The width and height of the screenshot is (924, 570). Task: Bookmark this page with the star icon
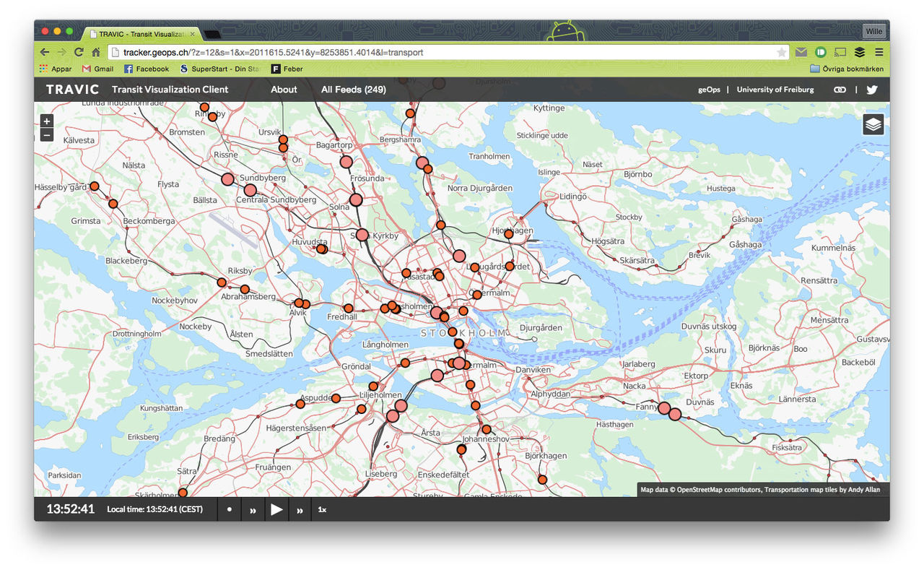pos(781,53)
